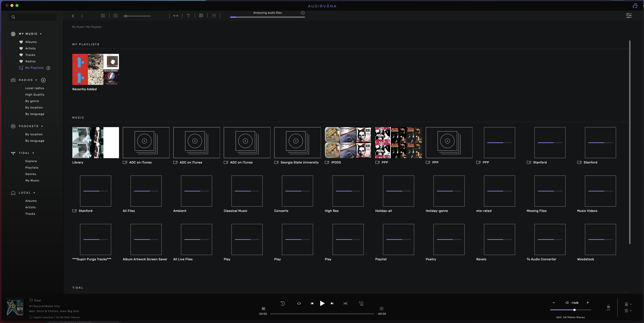Open the output device speaker dropdown

[x=628, y=304]
